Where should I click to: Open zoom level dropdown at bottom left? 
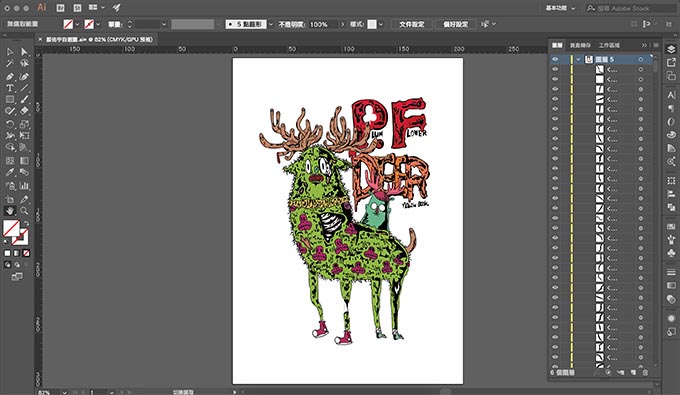(x=65, y=392)
